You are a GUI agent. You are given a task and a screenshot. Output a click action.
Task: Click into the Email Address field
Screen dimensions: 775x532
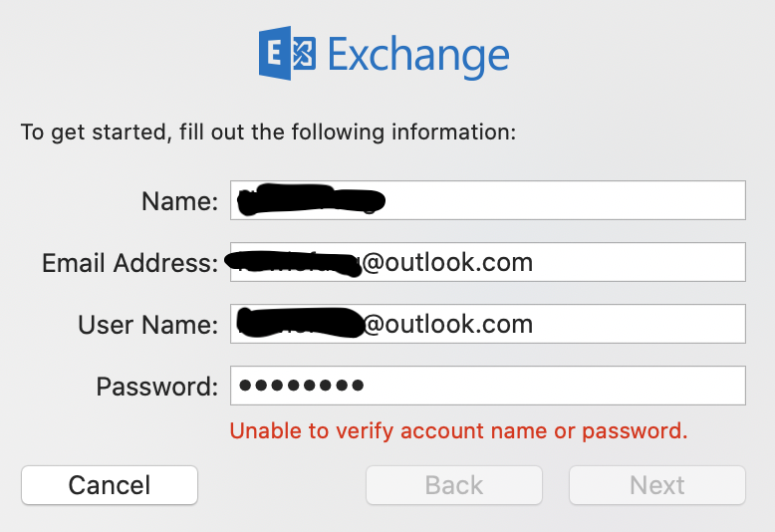pyautogui.click(x=638, y=263)
